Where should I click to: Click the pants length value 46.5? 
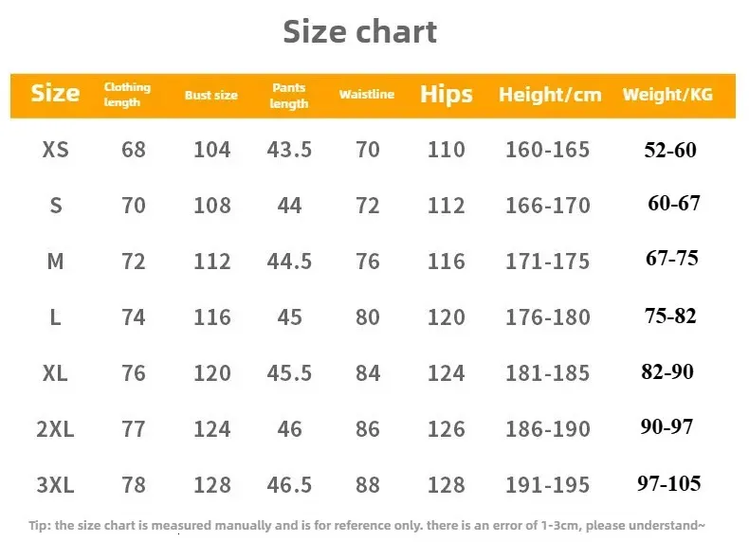(x=289, y=485)
